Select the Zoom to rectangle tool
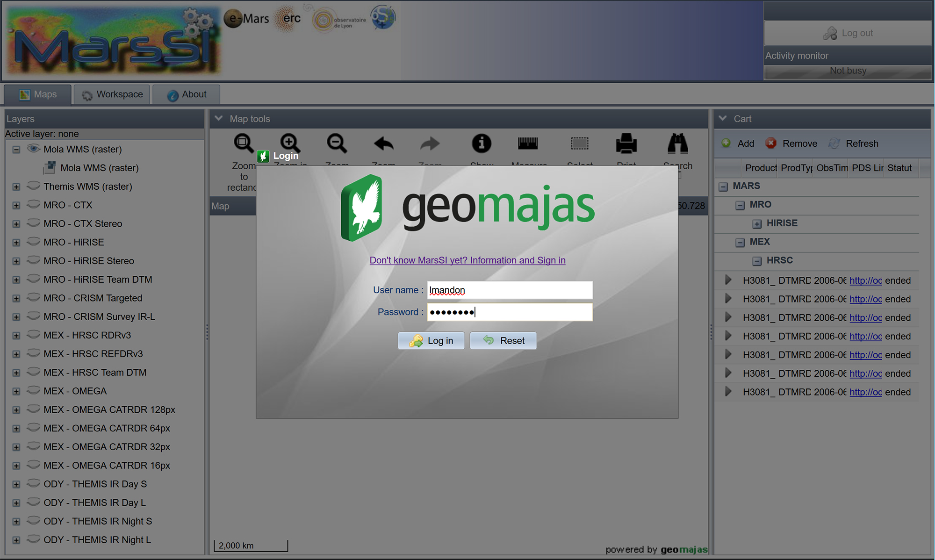This screenshot has height=560, width=935. coord(244,143)
